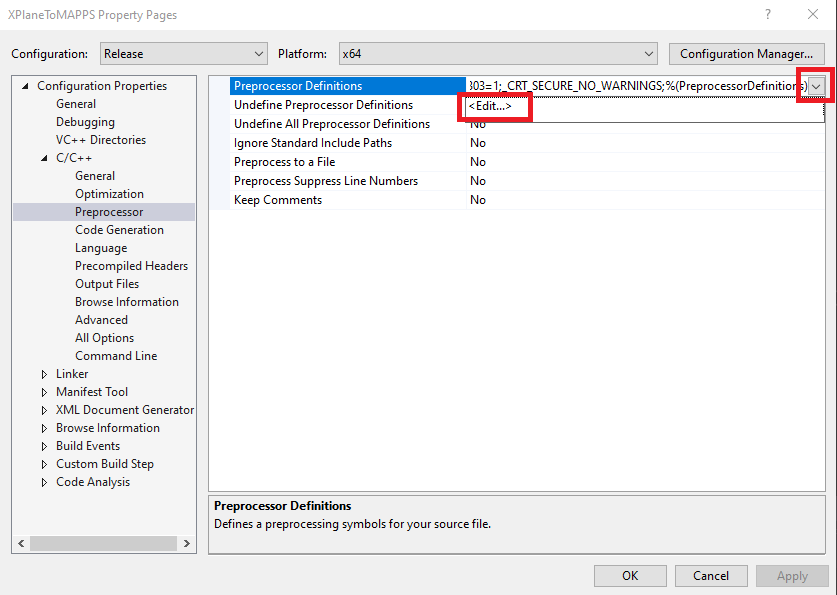Select VC++ Directories tree item
Screen dimensions: 837x595
[x=100, y=140]
